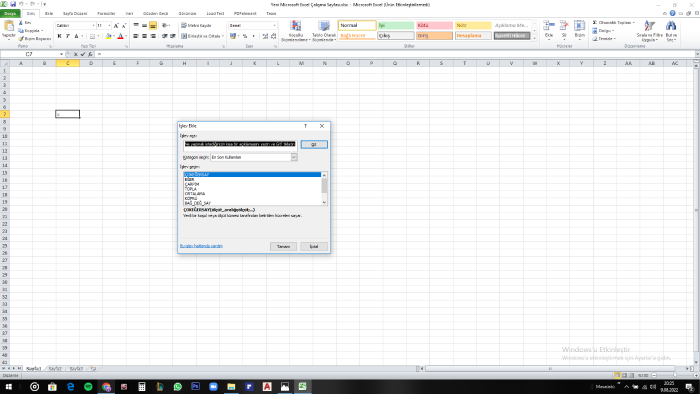Open the Kategori seçin combo box

tap(254, 157)
